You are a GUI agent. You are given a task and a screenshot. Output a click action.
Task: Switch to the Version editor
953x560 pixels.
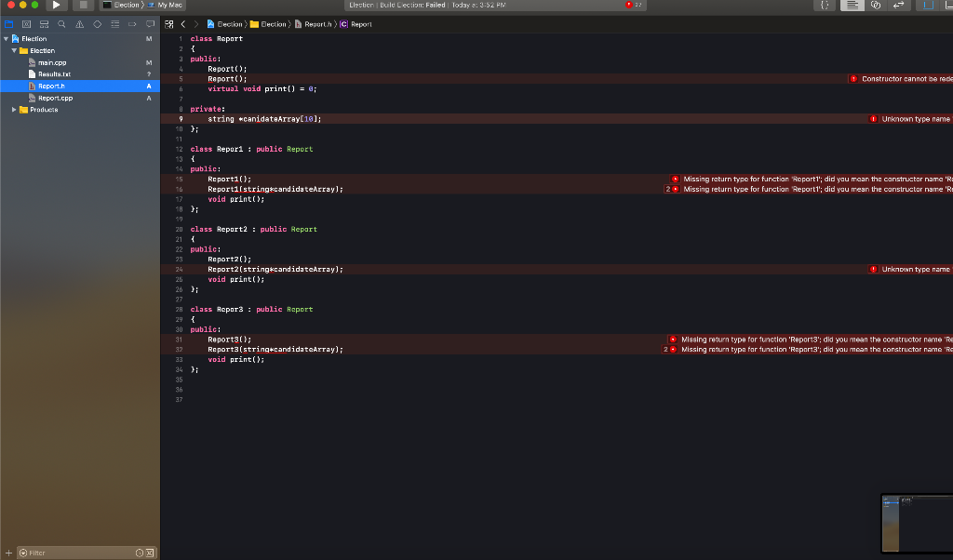[x=898, y=5]
